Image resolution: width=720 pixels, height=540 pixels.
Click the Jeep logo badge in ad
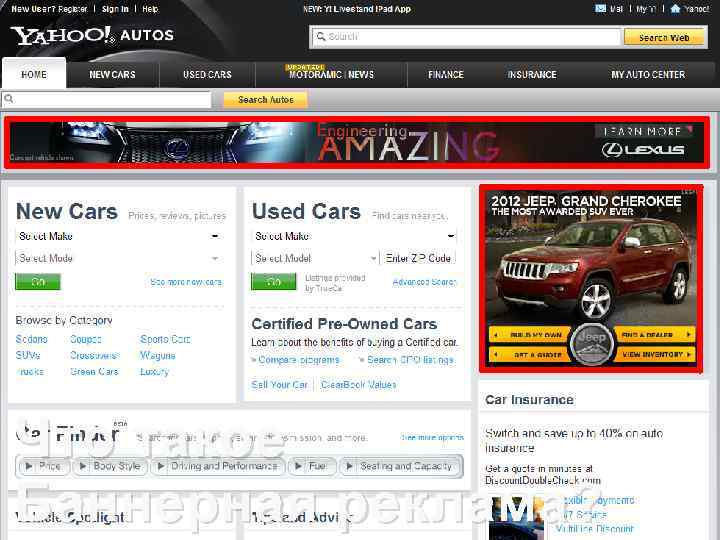click(591, 343)
